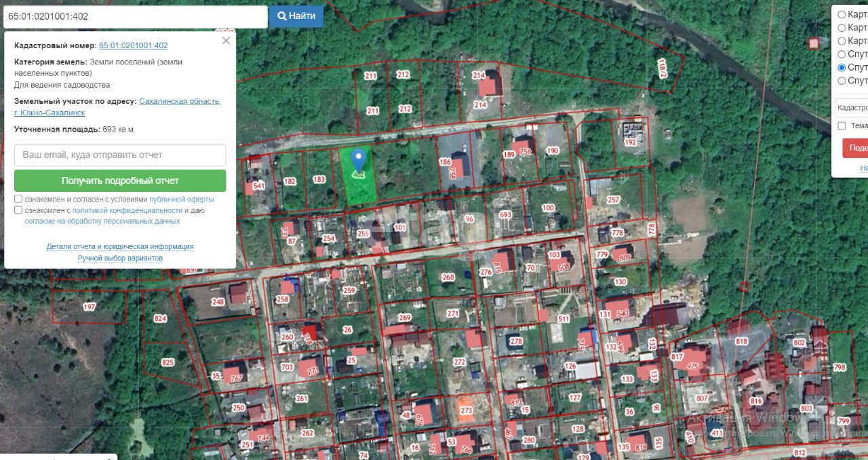This screenshot has width=868, height=460.
Task: Click parcel label 261 on the map
Action: (x=302, y=399)
